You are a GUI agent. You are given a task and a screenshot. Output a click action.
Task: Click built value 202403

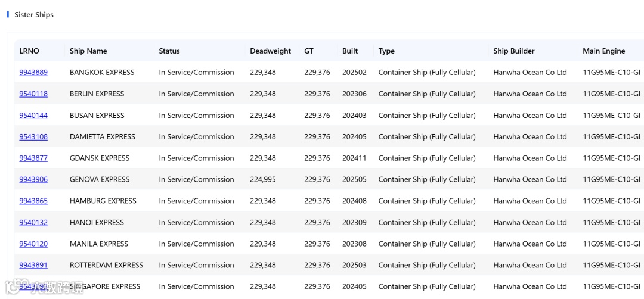[x=354, y=116]
